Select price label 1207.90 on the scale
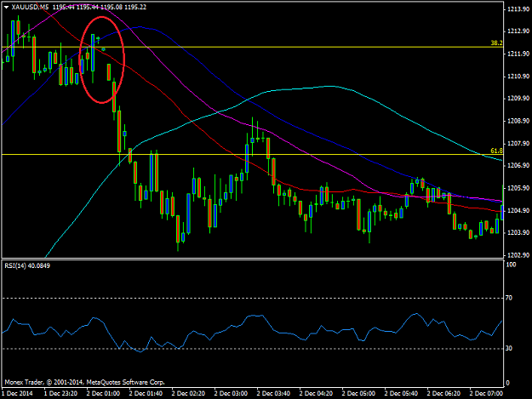 [518, 144]
